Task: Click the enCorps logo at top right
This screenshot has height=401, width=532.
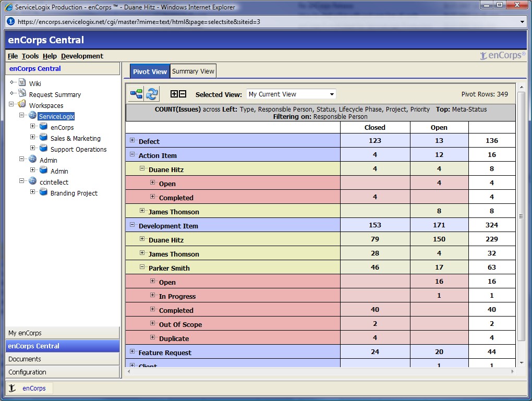Action: [x=502, y=55]
